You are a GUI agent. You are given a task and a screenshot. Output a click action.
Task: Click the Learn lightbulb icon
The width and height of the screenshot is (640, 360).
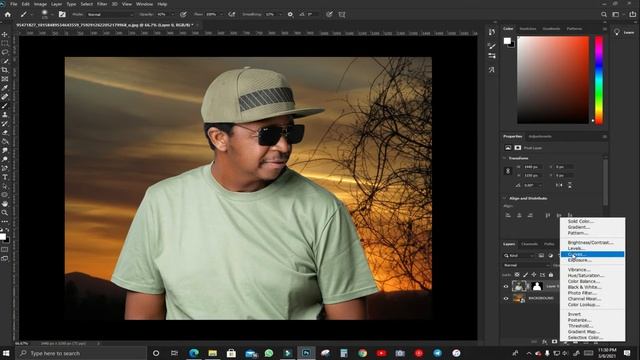(617, 32)
